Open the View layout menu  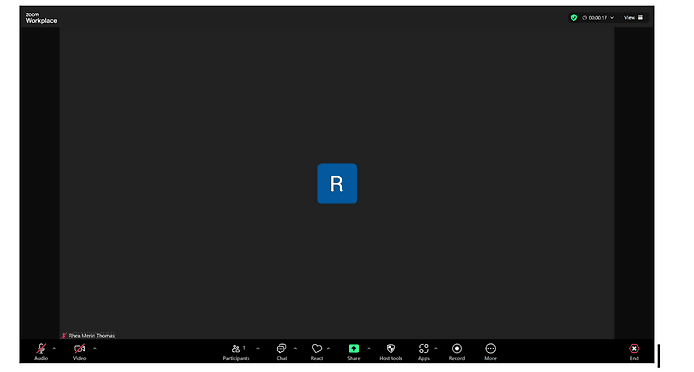(633, 18)
